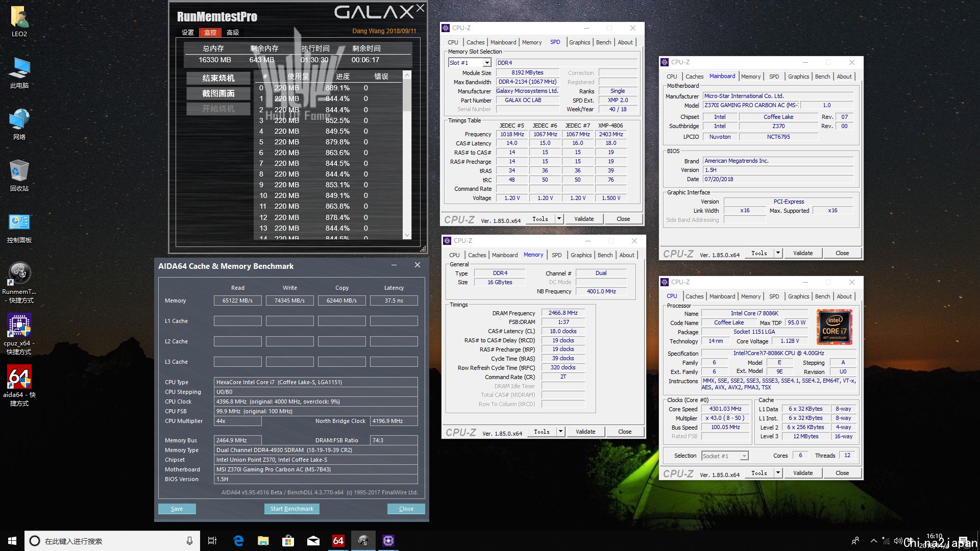
Task: Open the 网络 desktop icon
Action: point(19,124)
